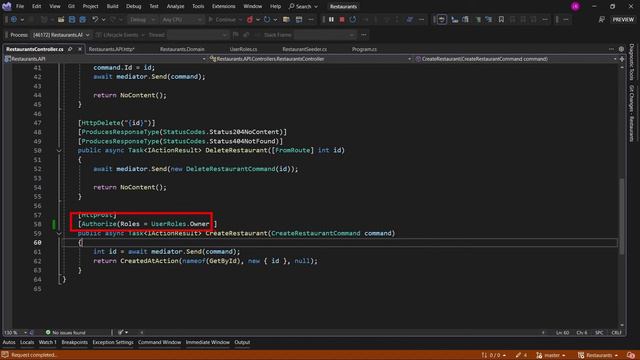Open the Debug configuration dropdown
640x360 pixels.
142,19
